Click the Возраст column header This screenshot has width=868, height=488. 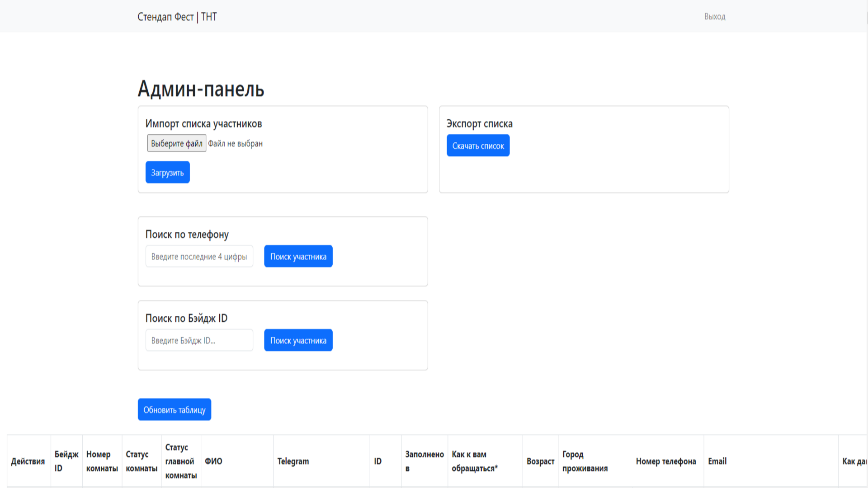pos(540,461)
